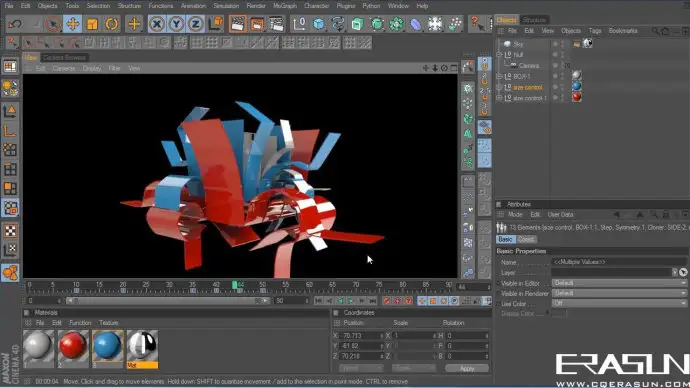This screenshot has width=690, height=388.
Task: Toggle the X axis lock
Action: pos(157,24)
